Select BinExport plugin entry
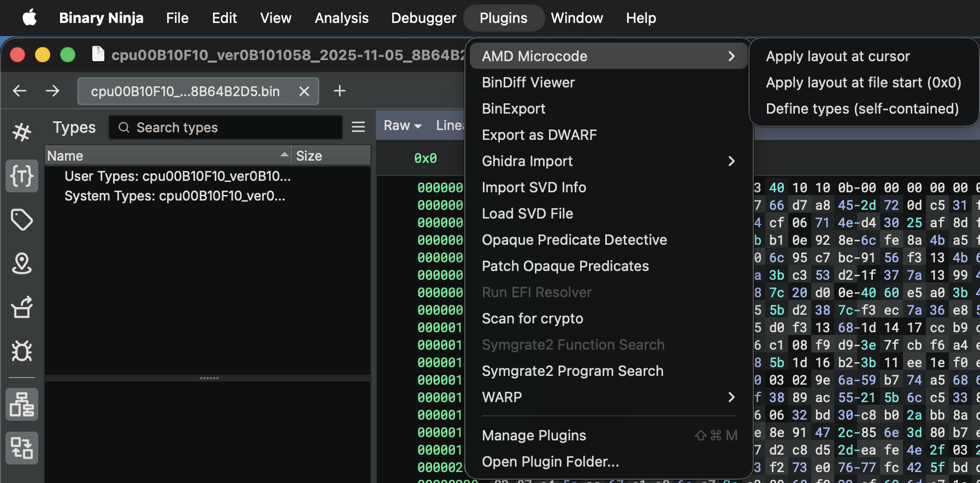 pyautogui.click(x=609, y=109)
